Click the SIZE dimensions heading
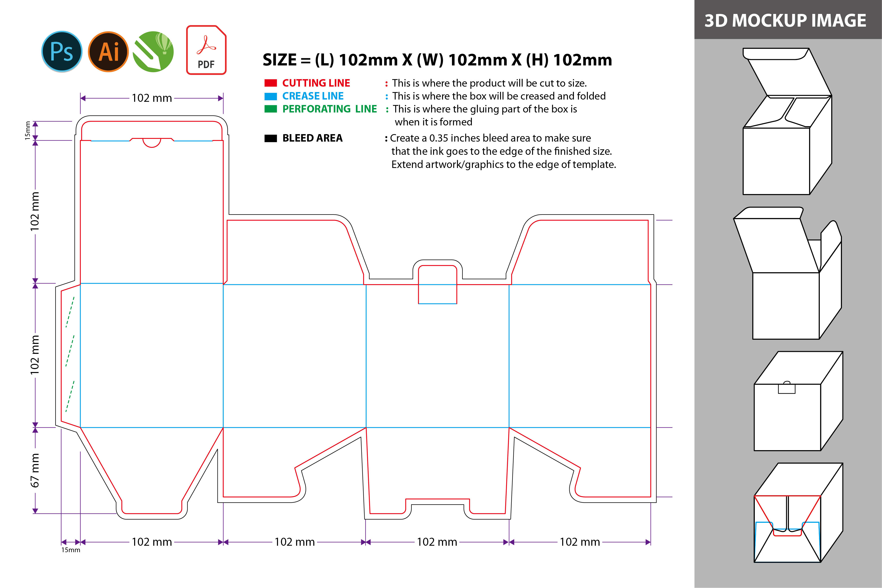882x588 pixels. coord(437,60)
